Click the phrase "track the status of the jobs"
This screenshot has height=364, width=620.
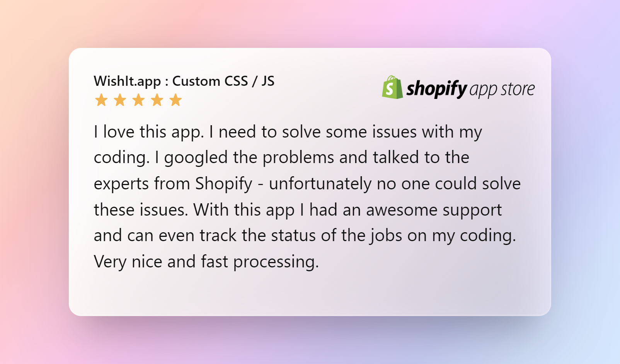tap(301, 236)
